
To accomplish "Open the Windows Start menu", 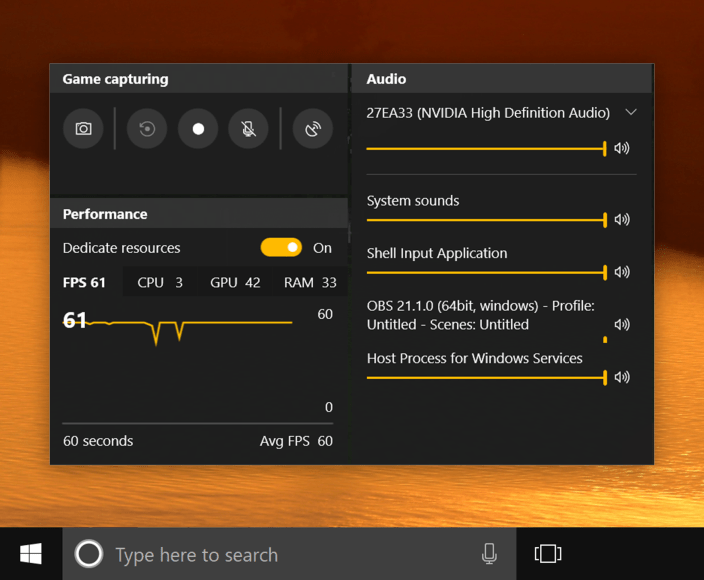I will point(31,554).
